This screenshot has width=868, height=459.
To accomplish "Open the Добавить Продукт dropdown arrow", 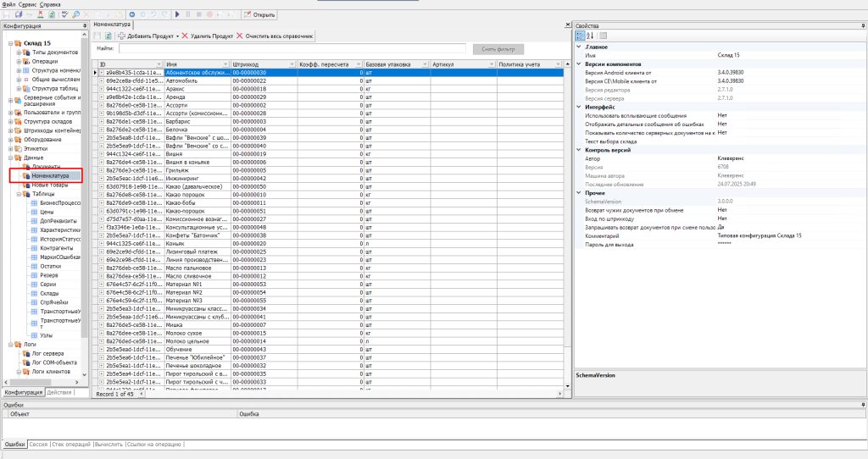I will [x=177, y=36].
